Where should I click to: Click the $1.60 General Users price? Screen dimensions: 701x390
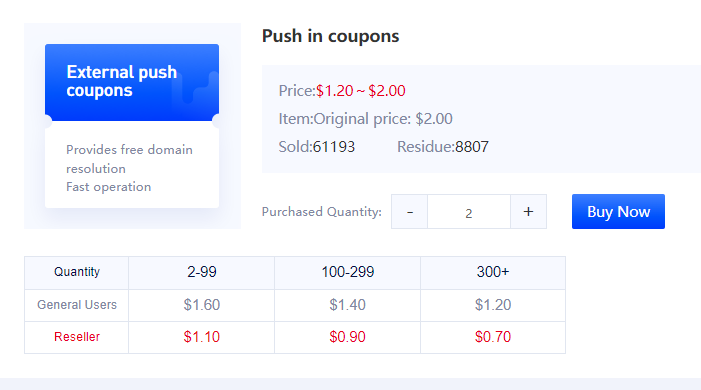(202, 305)
